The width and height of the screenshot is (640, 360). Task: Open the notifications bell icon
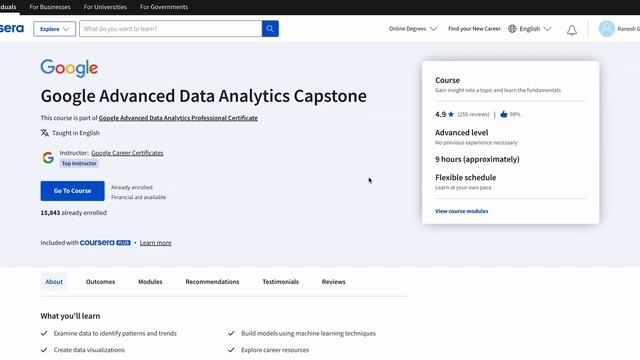[572, 30]
